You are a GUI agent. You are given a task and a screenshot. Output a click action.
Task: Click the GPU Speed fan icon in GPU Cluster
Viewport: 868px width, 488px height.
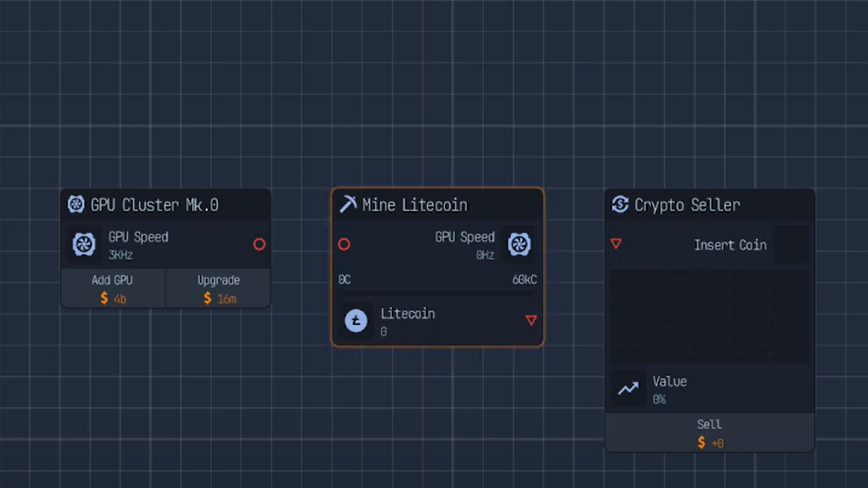point(84,244)
